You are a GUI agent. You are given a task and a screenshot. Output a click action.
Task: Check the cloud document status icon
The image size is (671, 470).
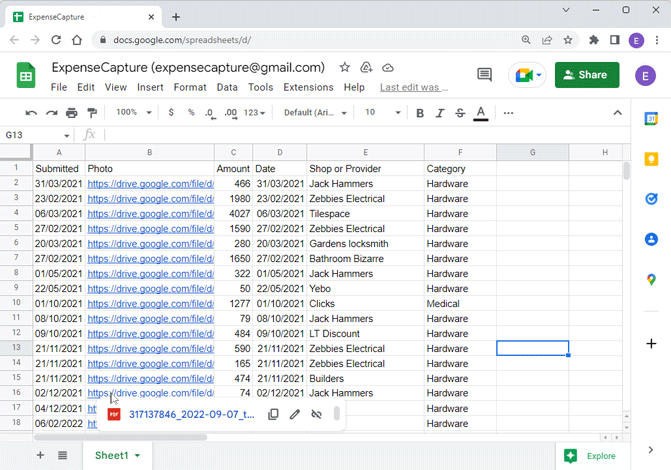tap(388, 68)
